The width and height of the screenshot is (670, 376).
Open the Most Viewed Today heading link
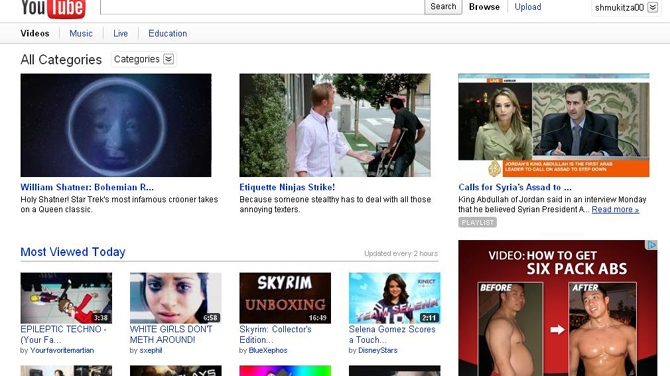(x=73, y=252)
